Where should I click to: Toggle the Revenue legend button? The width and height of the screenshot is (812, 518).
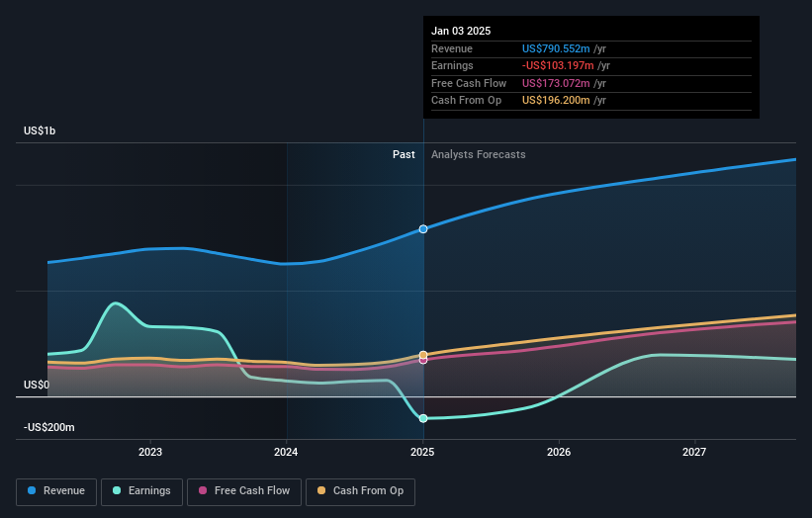[x=56, y=491]
